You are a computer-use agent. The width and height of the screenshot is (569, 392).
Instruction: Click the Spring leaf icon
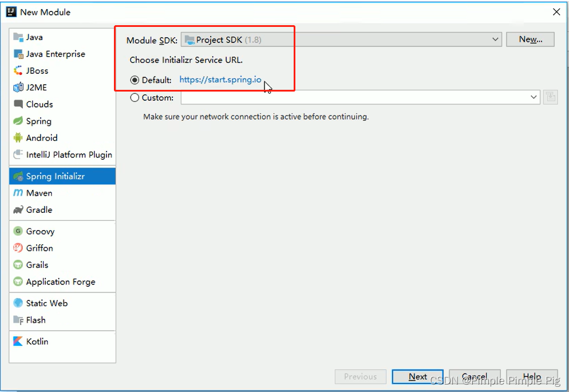pos(18,121)
